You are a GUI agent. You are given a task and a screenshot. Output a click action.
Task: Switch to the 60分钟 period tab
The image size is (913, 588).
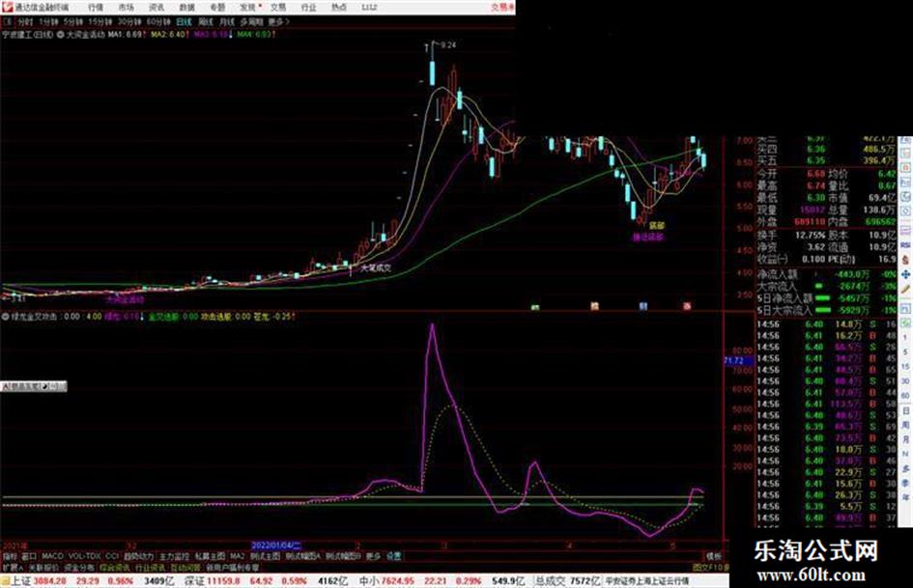[157, 21]
